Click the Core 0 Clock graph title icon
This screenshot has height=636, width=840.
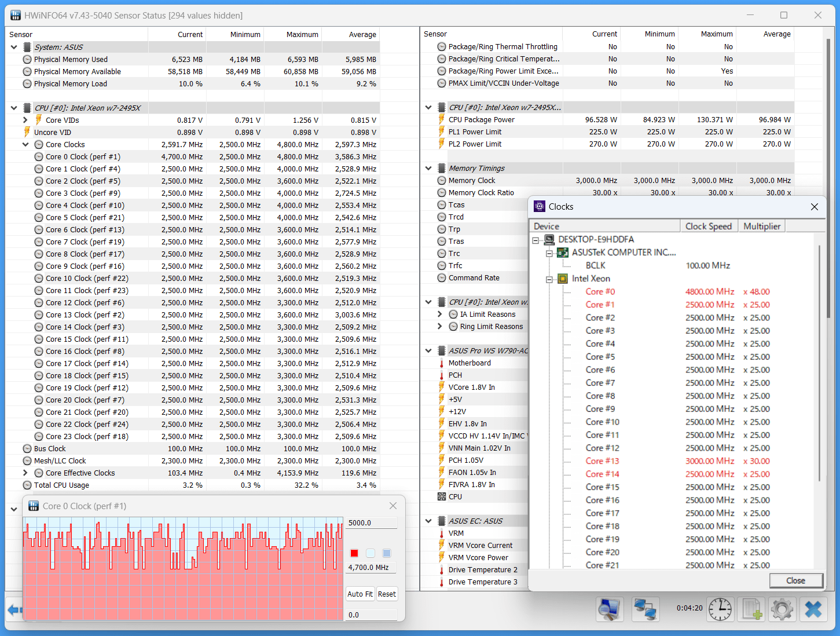pos(34,506)
